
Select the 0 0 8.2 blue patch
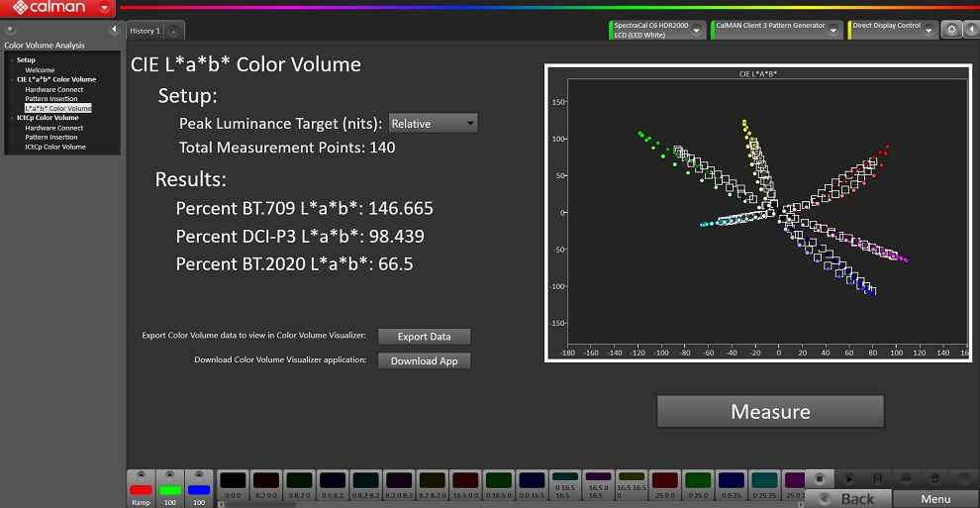[x=332, y=485]
